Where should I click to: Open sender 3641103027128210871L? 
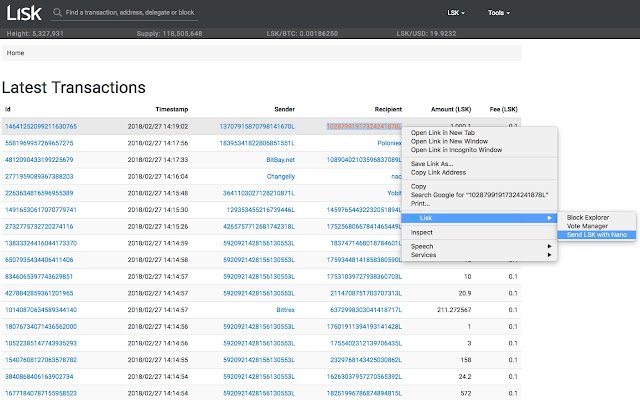pyautogui.click(x=259, y=193)
